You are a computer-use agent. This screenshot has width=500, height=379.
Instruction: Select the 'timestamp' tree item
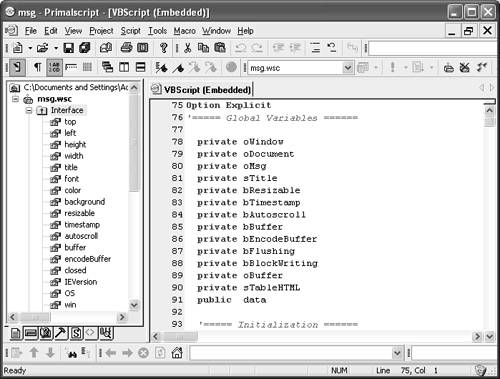click(x=82, y=225)
